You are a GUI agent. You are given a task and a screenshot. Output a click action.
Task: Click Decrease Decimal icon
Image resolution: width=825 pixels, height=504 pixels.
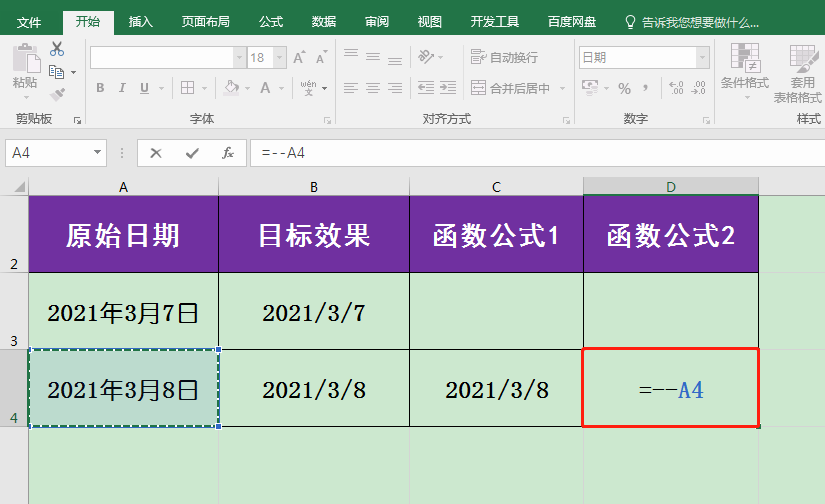(699, 88)
